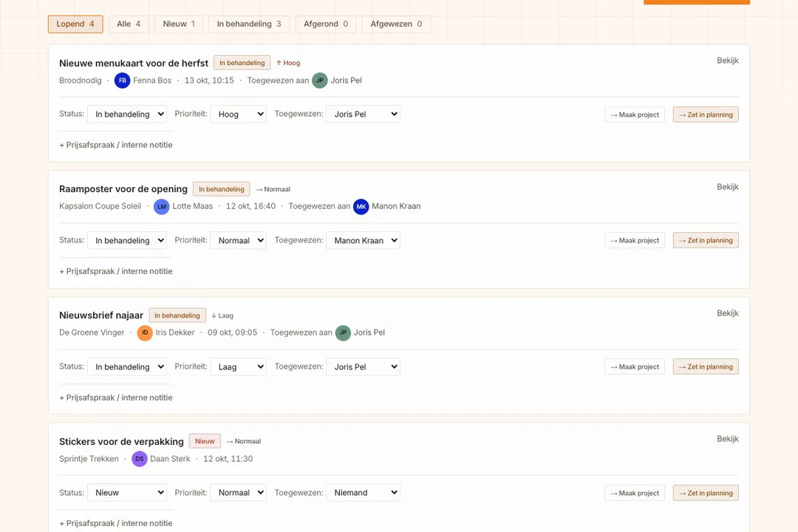This screenshot has width=798, height=532.
Task: Click the JP avatar on the Nieuwsbrief najaar card
Action: click(343, 333)
